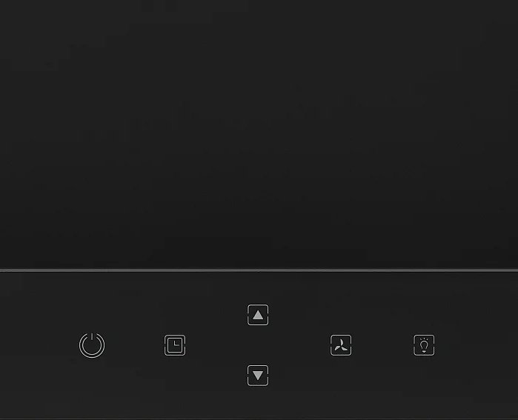Switch off using the circular power symbol

coord(92,345)
